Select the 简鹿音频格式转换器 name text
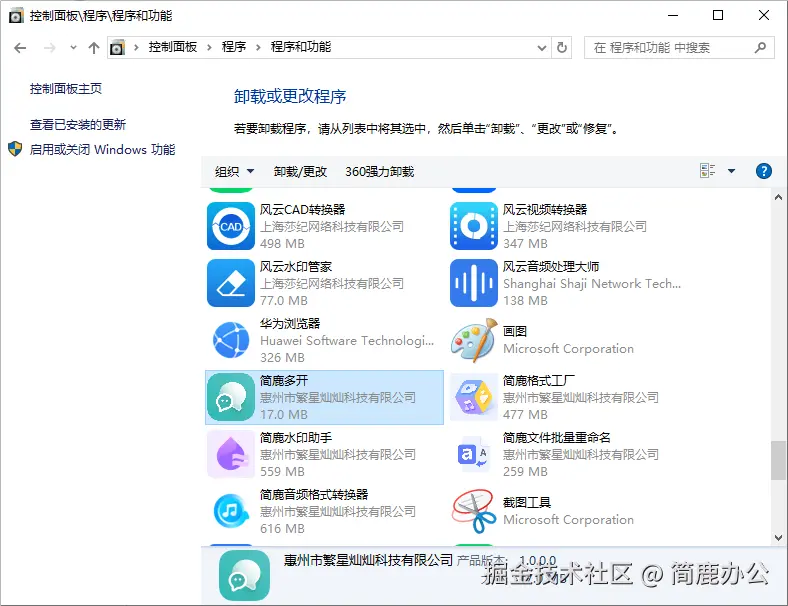The width and height of the screenshot is (788, 606). click(x=314, y=494)
